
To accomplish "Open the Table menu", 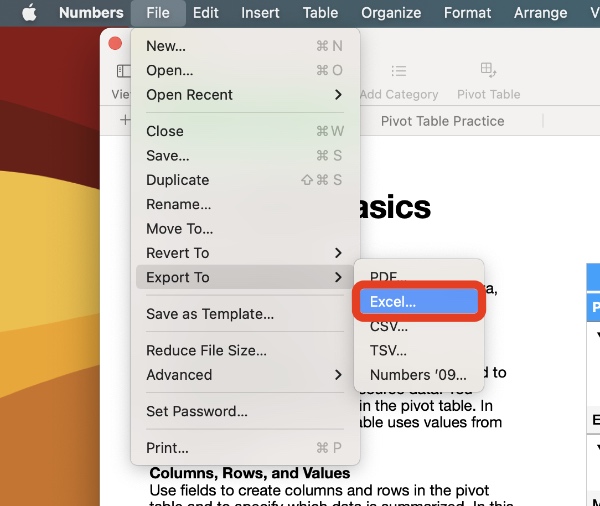I will [320, 13].
